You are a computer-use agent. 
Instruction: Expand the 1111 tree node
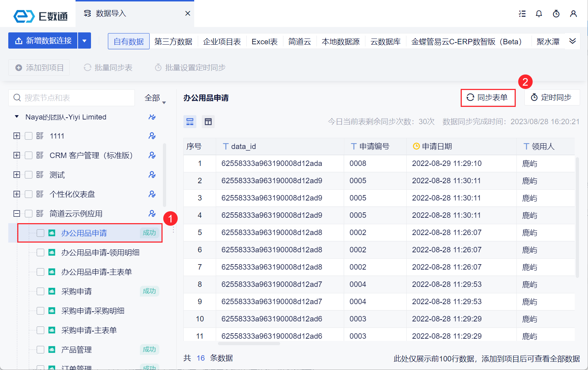pos(17,136)
